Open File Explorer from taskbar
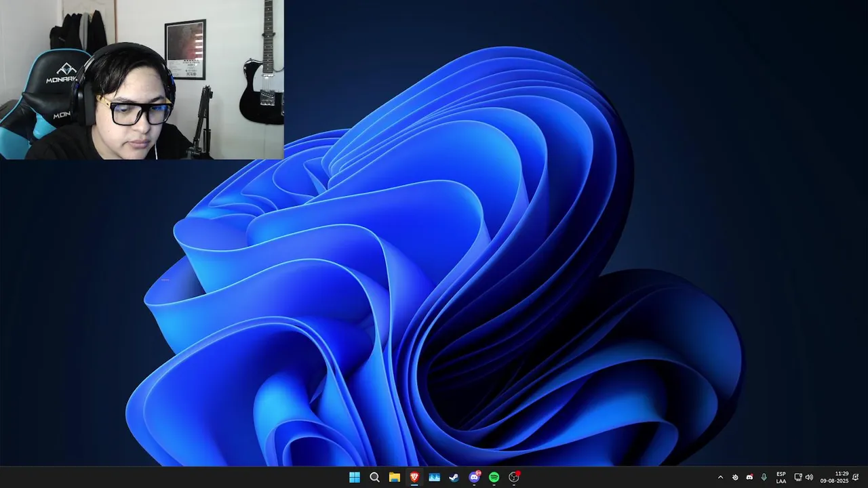The image size is (868, 488). 394,477
